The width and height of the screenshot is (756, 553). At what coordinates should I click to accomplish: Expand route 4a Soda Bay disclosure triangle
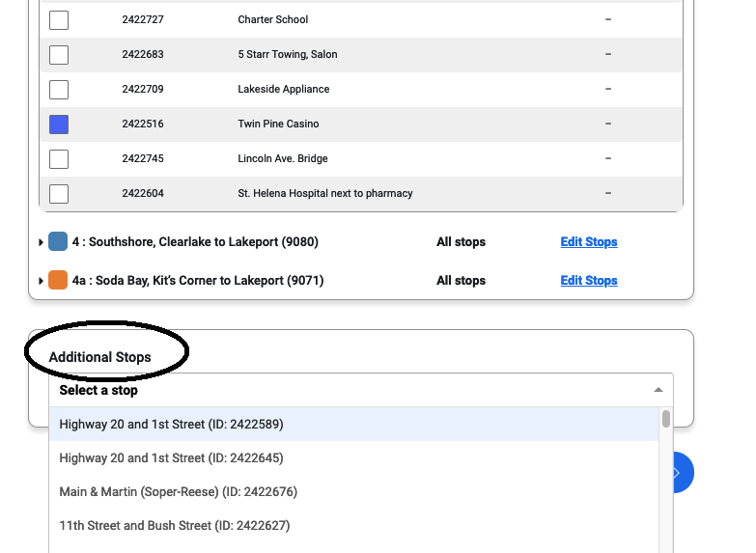click(41, 281)
